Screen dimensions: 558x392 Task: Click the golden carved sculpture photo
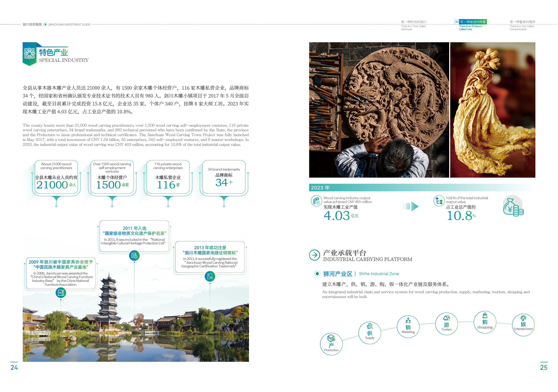[x=493, y=110]
